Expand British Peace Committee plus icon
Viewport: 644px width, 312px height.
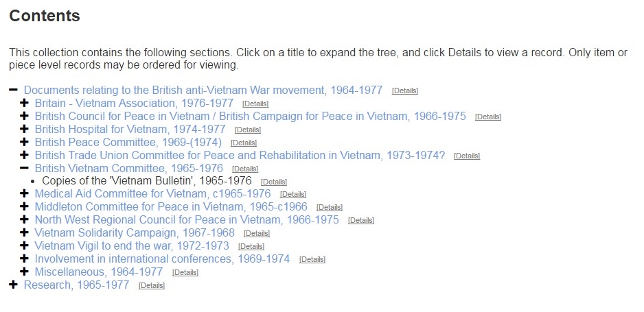click(24, 142)
